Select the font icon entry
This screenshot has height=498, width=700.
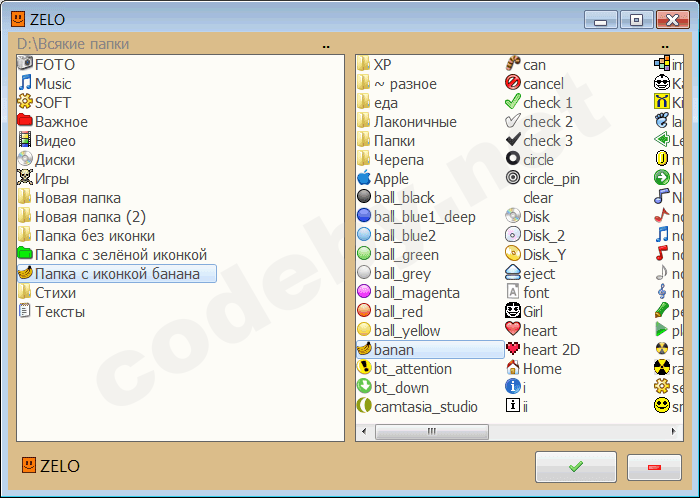(528, 293)
